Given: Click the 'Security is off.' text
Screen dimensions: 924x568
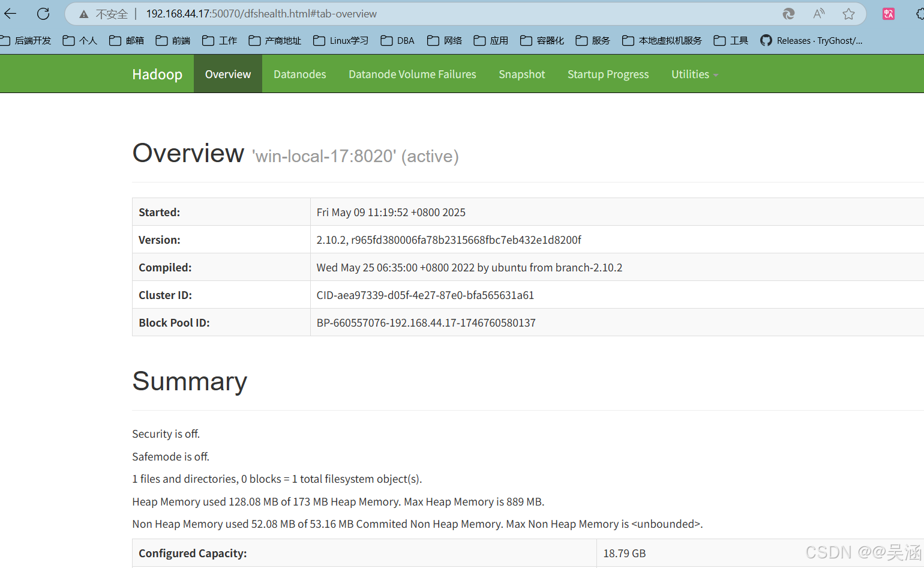Looking at the screenshot, I should tap(166, 434).
